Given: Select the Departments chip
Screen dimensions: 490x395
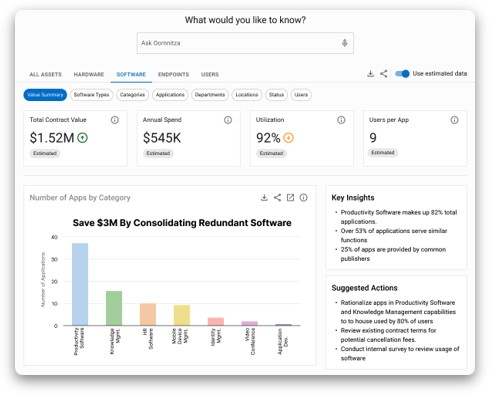Looking at the screenshot, I should pyautogui.click(x=210, y=95).
